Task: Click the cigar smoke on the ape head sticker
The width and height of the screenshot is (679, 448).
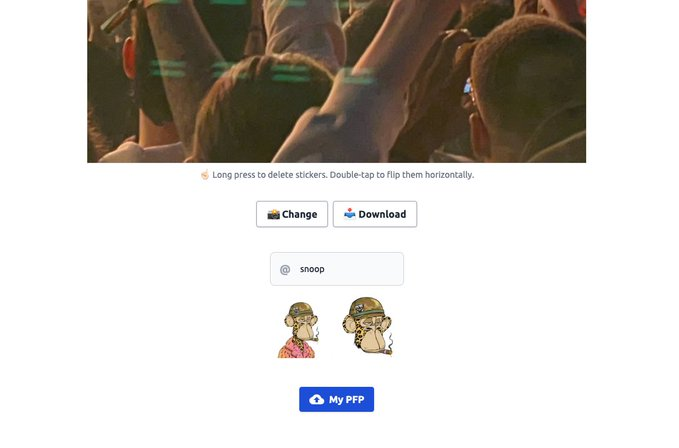Action: click(390, 342)
